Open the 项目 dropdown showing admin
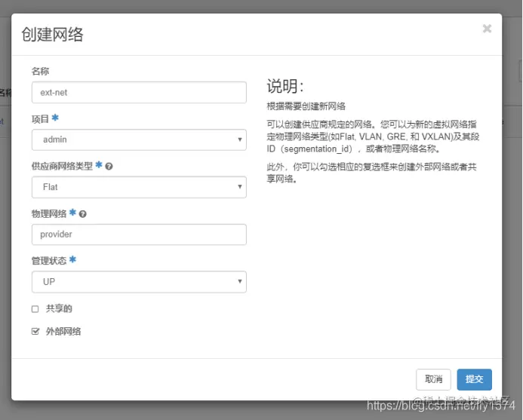The width and height of the screenshot is (523, 420). pyautogui.click(x=139, y=139)
